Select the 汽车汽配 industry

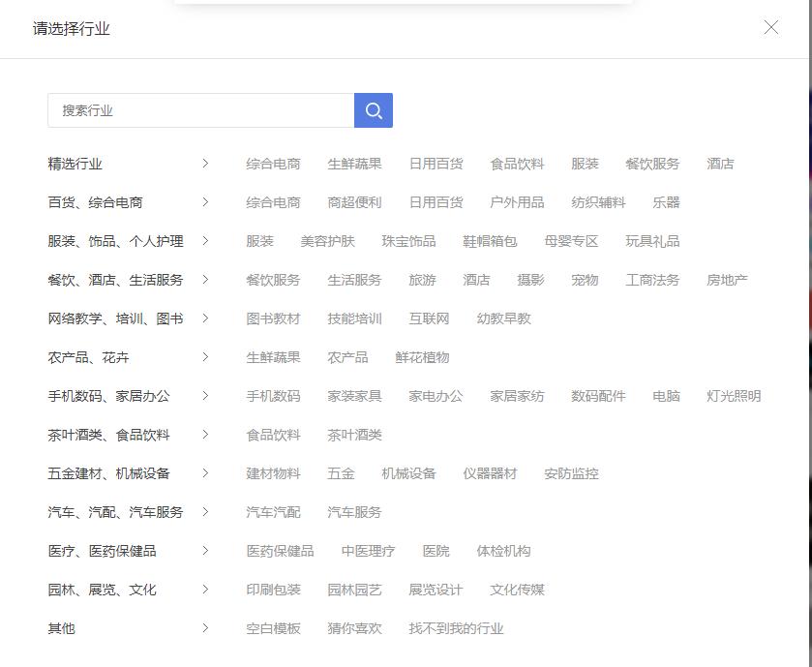(273, 512)
